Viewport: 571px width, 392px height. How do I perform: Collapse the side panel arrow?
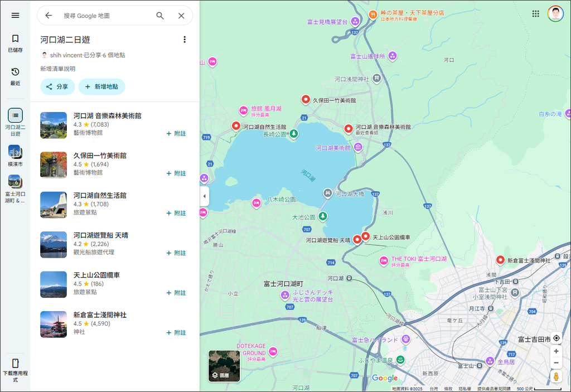[x=204, y=196]
